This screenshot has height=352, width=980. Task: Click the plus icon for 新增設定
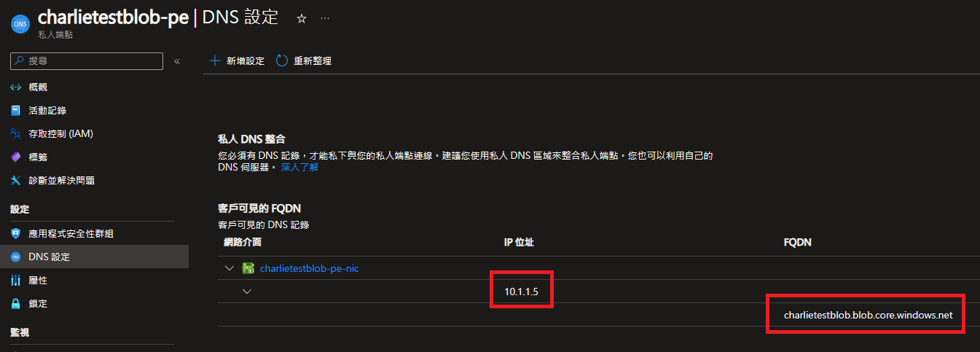click(x=215, y=60)
